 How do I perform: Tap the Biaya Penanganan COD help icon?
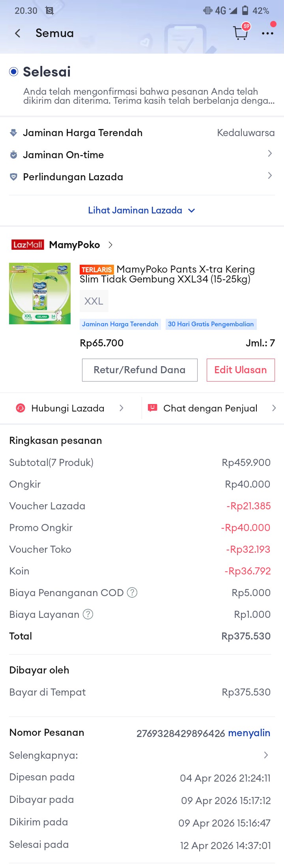132,593
